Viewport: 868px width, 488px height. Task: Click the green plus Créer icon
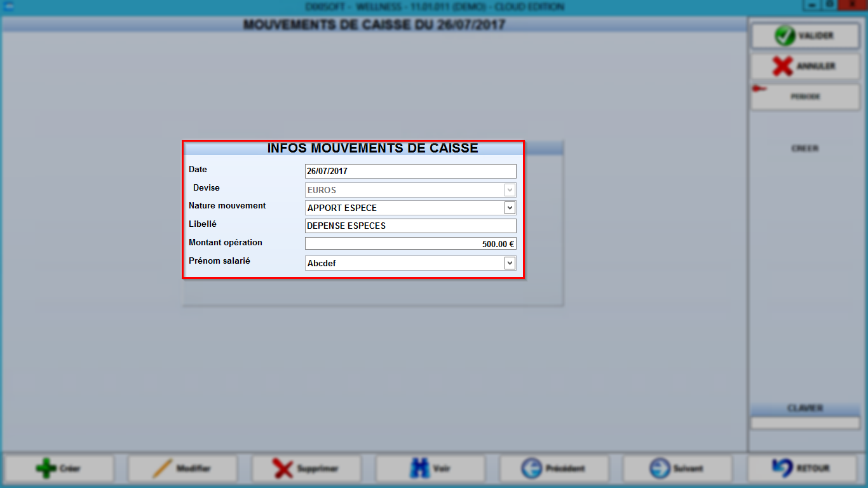point(46,469)
